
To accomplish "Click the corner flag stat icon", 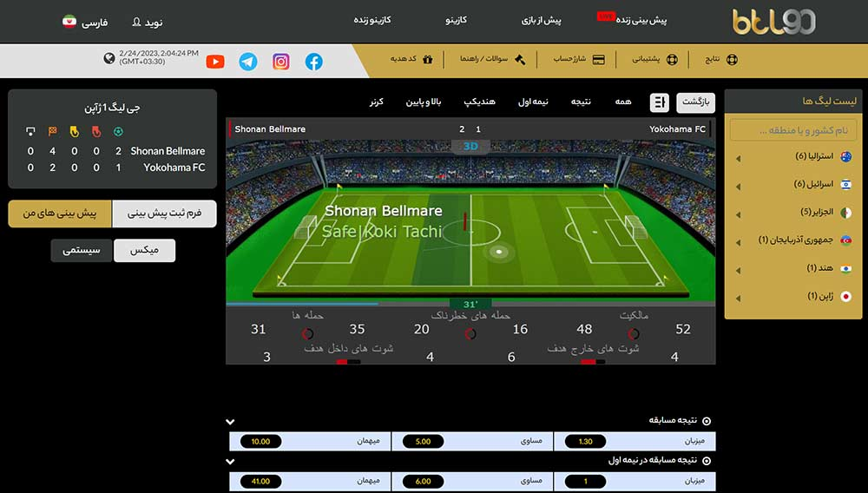I will click(x=53, y=132).
